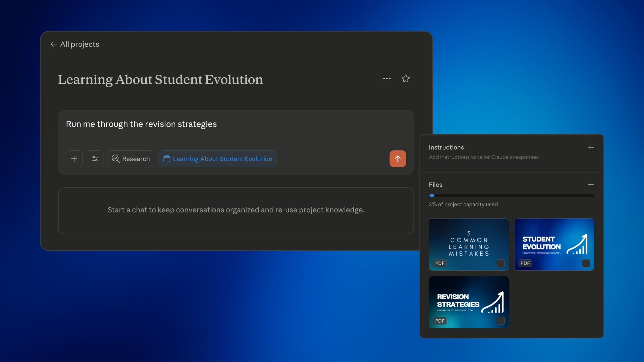Star the project as favorite
This screenshot has height=362, width=644.
405,79
